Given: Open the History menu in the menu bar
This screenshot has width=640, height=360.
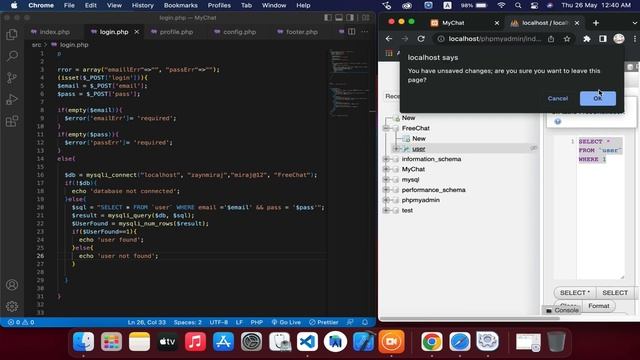Looking at the screenshot, I should pos(142,5).
